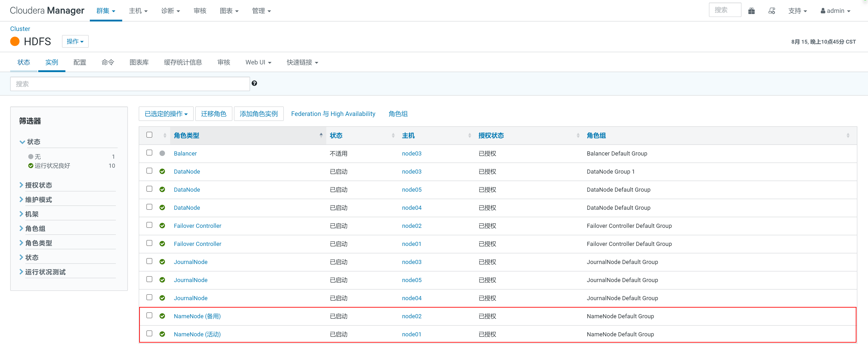
Task: Click the 添加角色实例 button
Action: [259, 114]
